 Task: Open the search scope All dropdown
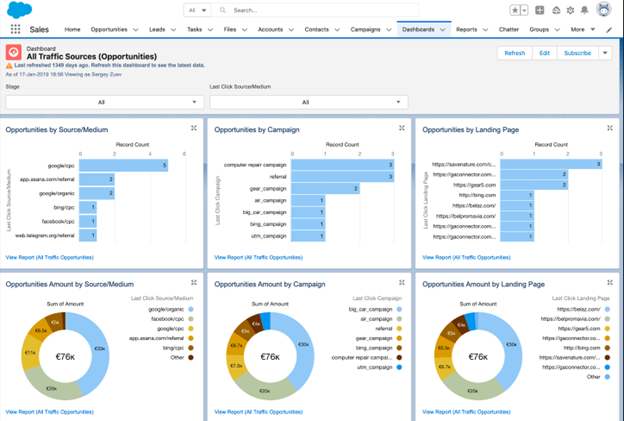pos(197,10)
